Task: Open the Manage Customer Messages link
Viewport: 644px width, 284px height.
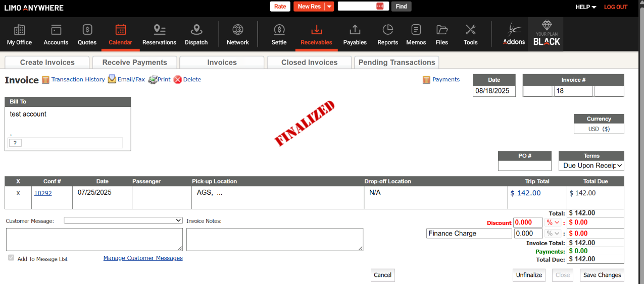Action: pos(143,258)
